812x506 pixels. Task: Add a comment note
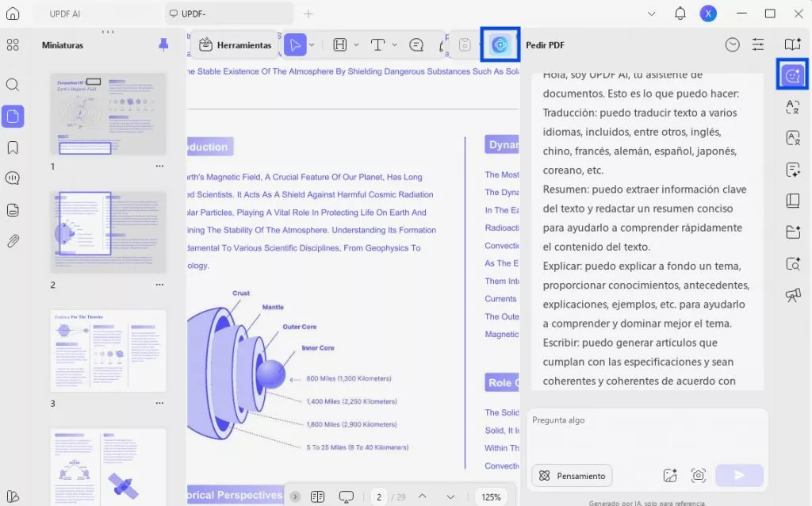tap(416, 45)
